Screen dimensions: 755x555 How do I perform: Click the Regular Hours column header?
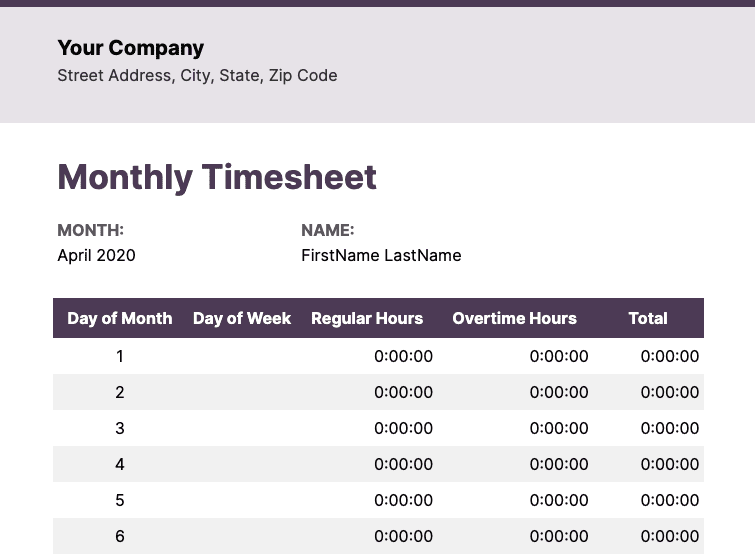(x=367, y=318)
